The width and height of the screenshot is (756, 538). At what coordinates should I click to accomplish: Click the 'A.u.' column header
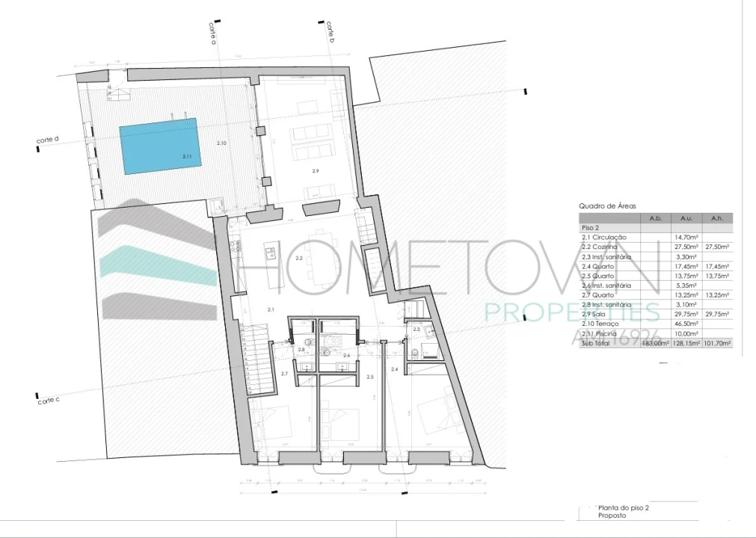tap(687, 218)
